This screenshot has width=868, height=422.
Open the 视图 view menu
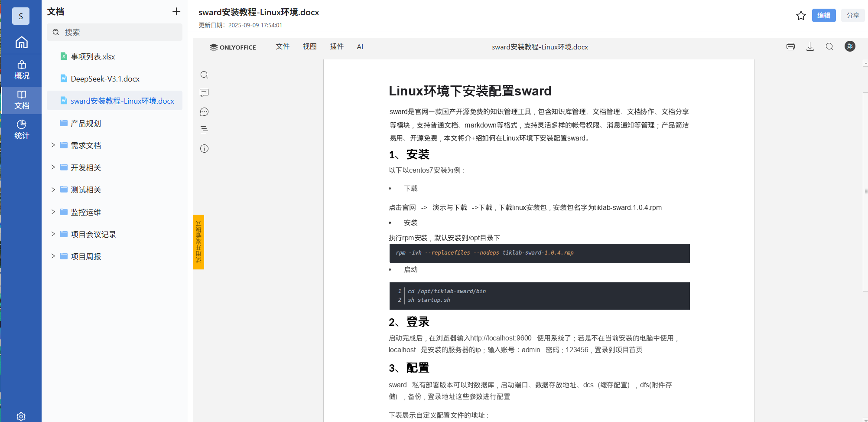309,47
